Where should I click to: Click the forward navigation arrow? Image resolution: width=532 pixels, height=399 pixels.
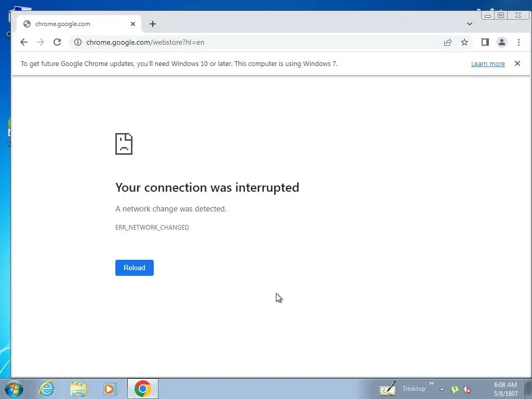pyautogui.click(x=41, y=42)
